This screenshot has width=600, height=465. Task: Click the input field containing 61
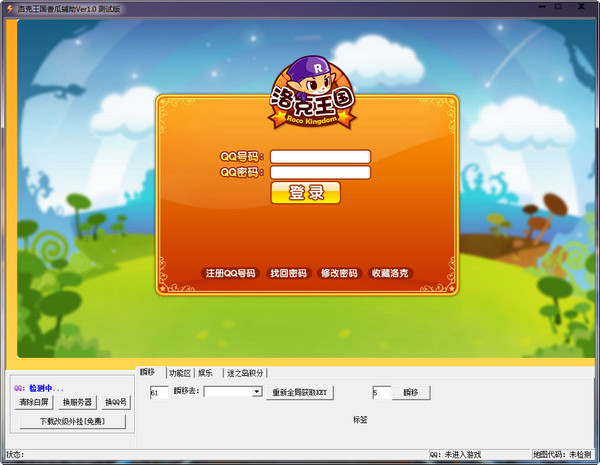click(159, 393)
